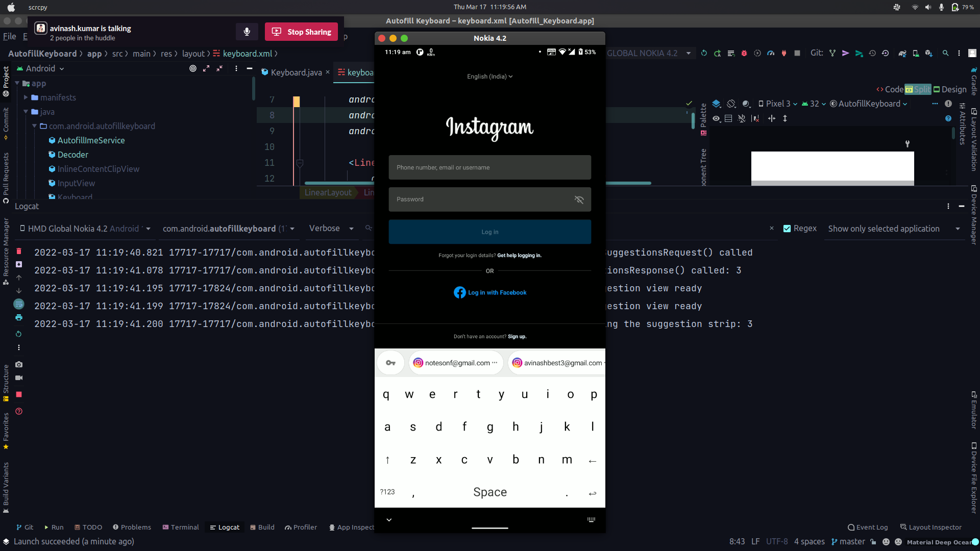Open the Search Everywhere magnifier icon
This screenshot has height=551, width=980.
tap(945, 53)
